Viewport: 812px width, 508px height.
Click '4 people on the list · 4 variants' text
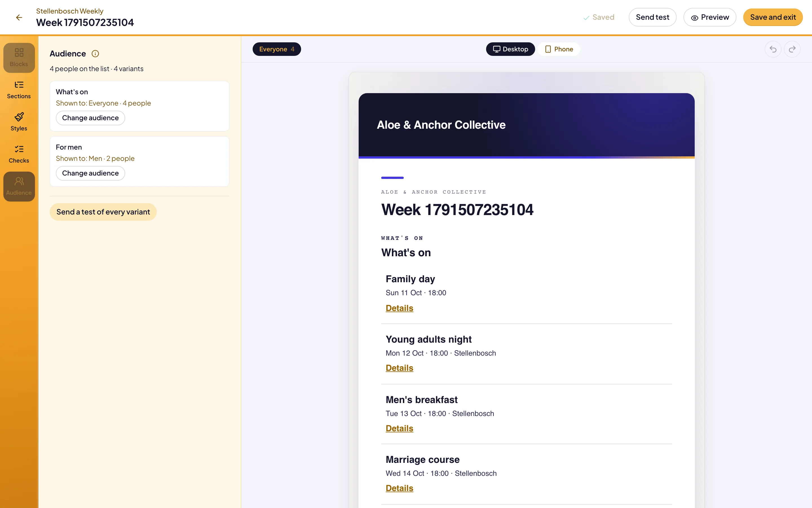pyautogui.click(x=97, y=69)
